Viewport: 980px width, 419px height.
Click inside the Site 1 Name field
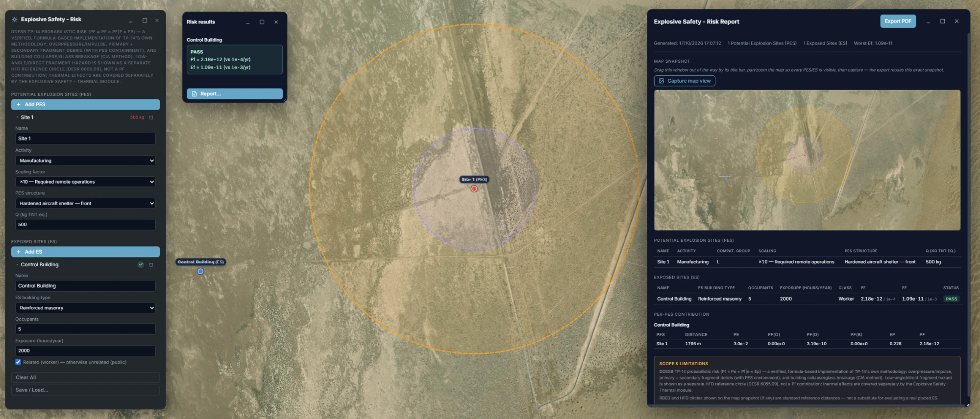(x=85, y=139)
